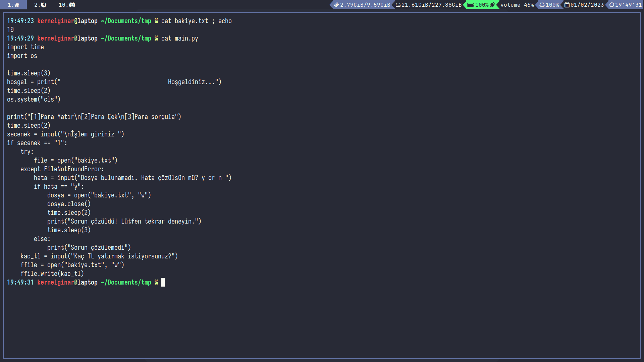The image size is (644, 362).
Task: Click the date 01/02/2023 text
Action: (x=587, y=5)
